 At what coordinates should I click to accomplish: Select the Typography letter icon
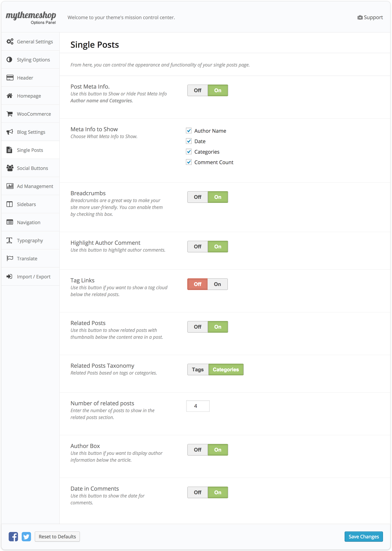point(9,240)
